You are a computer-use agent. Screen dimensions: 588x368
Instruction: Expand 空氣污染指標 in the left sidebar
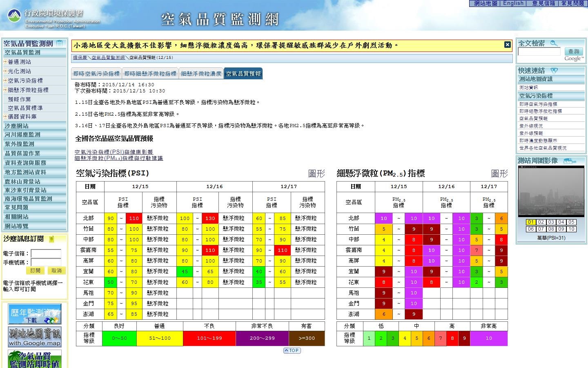pos(25,81)
